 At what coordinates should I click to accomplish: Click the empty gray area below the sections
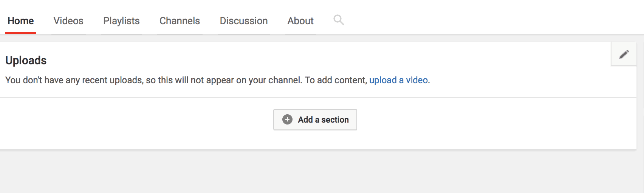click(321, 172)
